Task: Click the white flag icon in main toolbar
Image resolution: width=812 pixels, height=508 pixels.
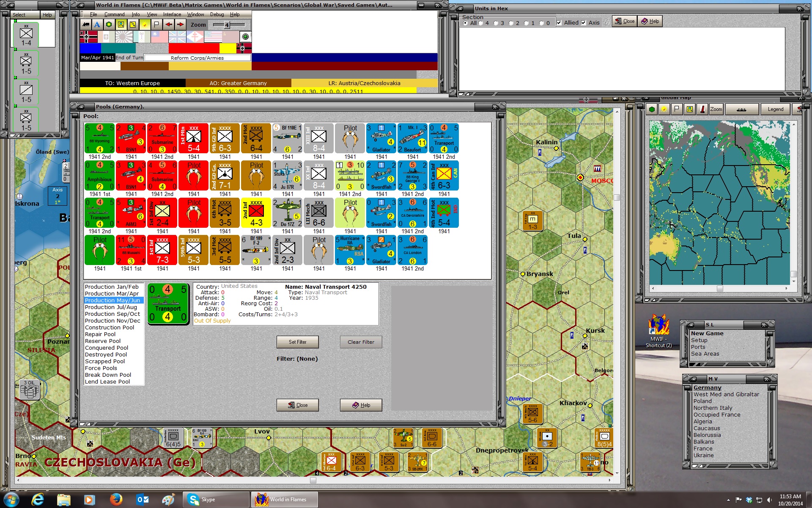Action: point(156,25)
